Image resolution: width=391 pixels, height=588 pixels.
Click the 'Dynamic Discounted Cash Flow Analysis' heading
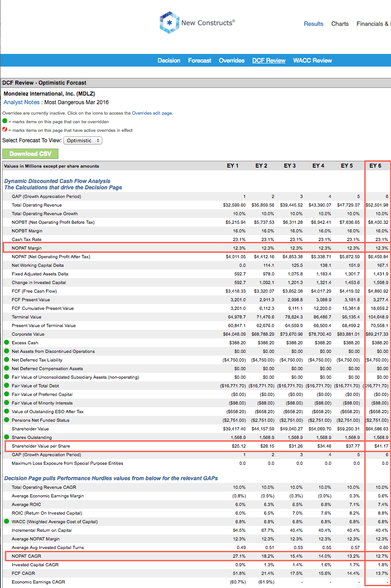(x=57, y=181)
